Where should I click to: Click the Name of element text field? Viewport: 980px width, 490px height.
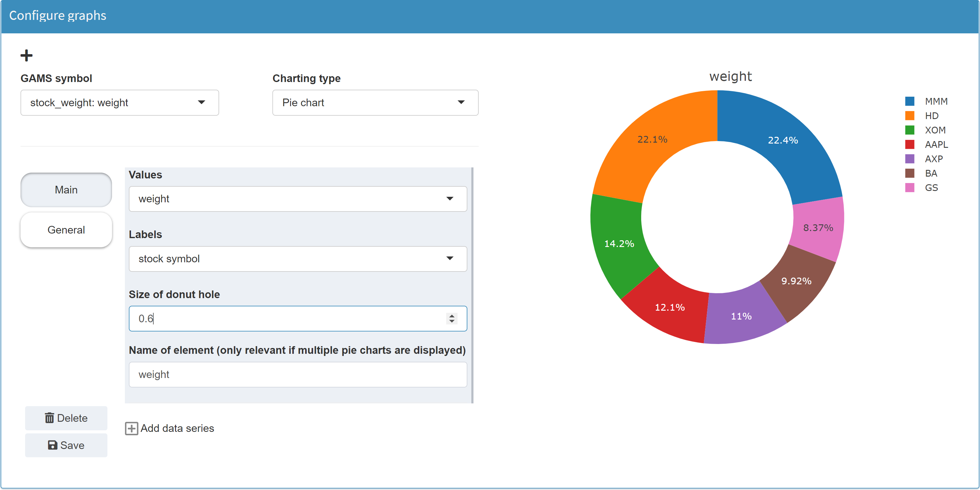tap(297, 374)
